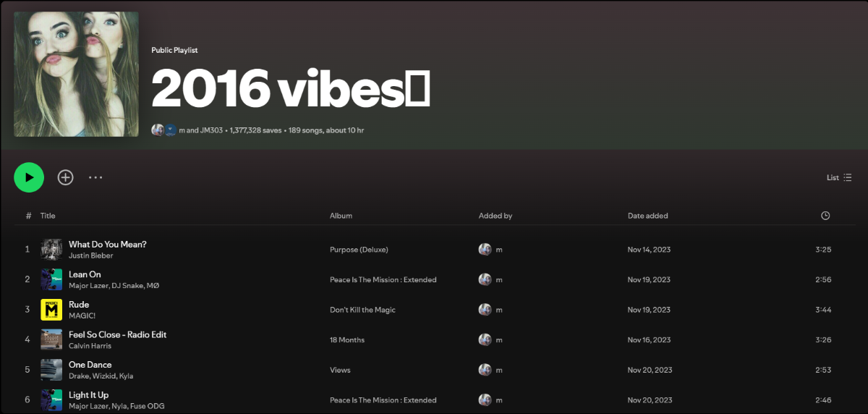Select the Rude track title
868x414 pixels.
(79, 305)
